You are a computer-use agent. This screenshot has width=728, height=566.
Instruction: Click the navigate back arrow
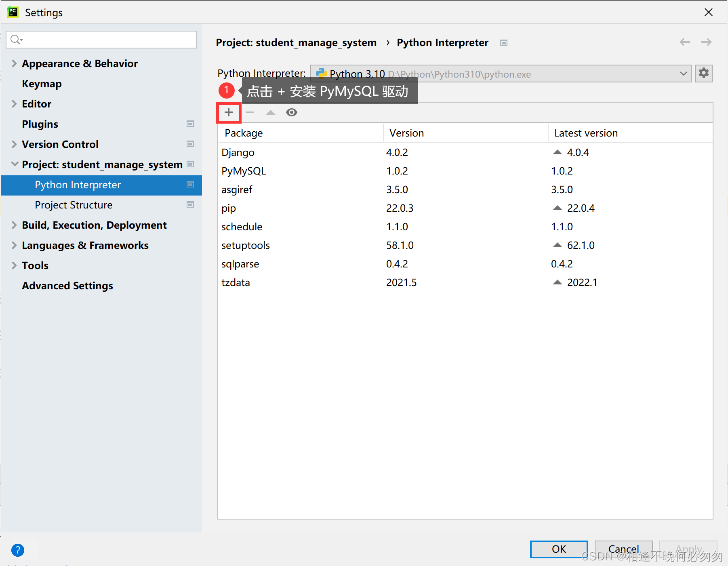685,42
